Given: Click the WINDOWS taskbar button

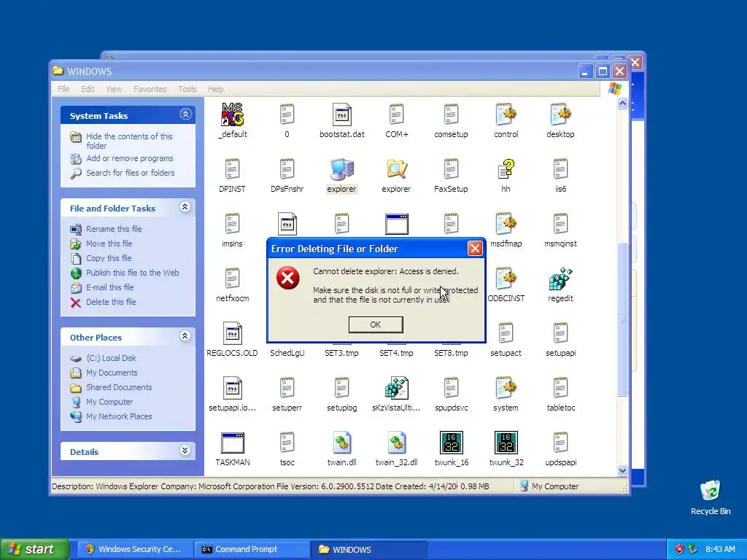Looking at the screenshot, I should [370, 549].
